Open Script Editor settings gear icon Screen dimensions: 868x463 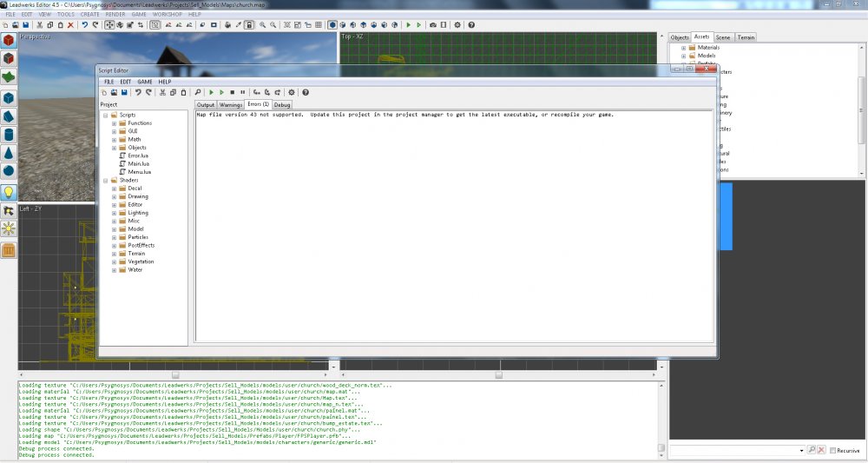point(291,92)
